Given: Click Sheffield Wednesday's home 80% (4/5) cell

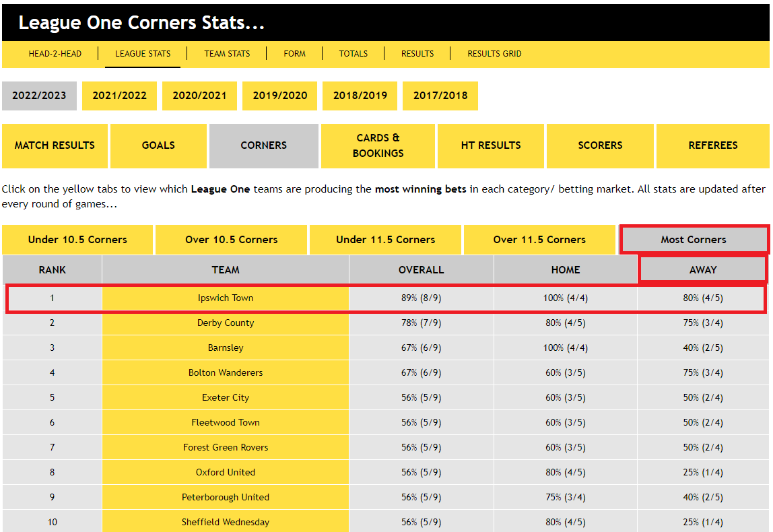Looking at the screenshot, I should (x=566, y=522).
